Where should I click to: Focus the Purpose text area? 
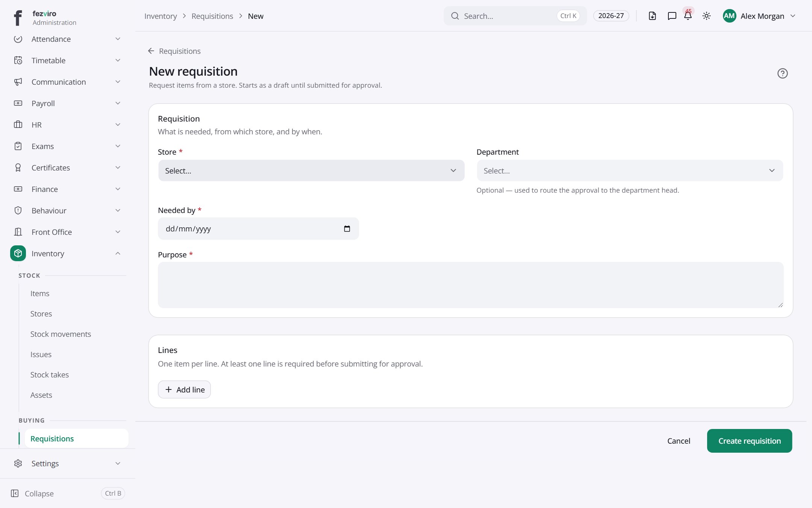point(471,285)
